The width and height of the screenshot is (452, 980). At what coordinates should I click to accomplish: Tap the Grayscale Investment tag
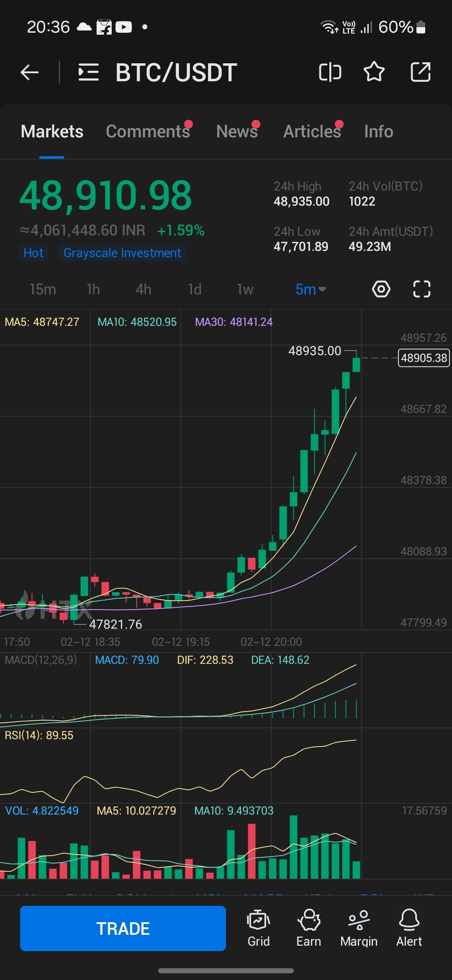coord(122,253)
